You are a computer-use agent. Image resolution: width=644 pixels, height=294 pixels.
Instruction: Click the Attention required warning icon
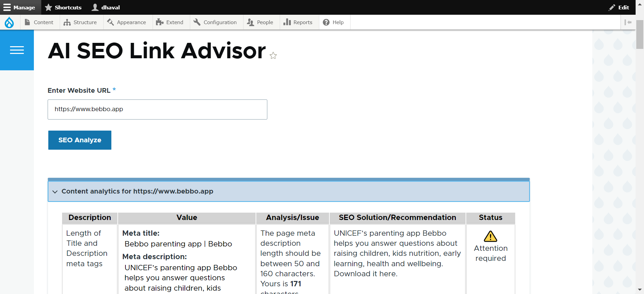point(490,236)
